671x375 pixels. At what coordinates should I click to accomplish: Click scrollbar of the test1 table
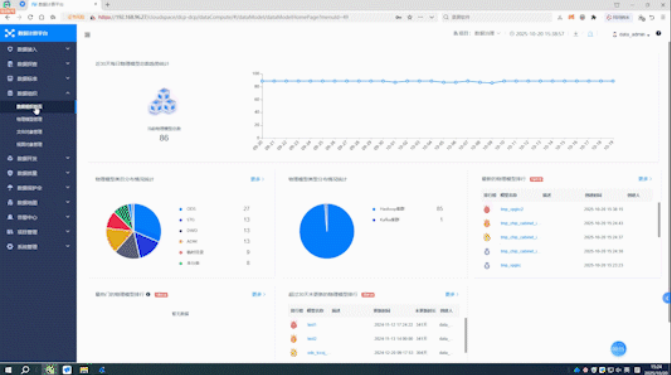pos(465,335)
